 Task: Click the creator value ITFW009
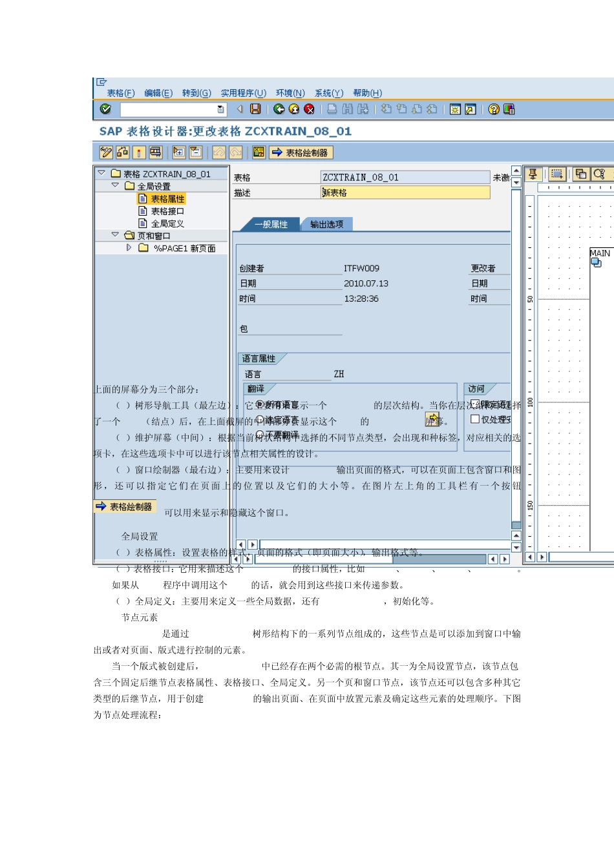click(361, 268)
